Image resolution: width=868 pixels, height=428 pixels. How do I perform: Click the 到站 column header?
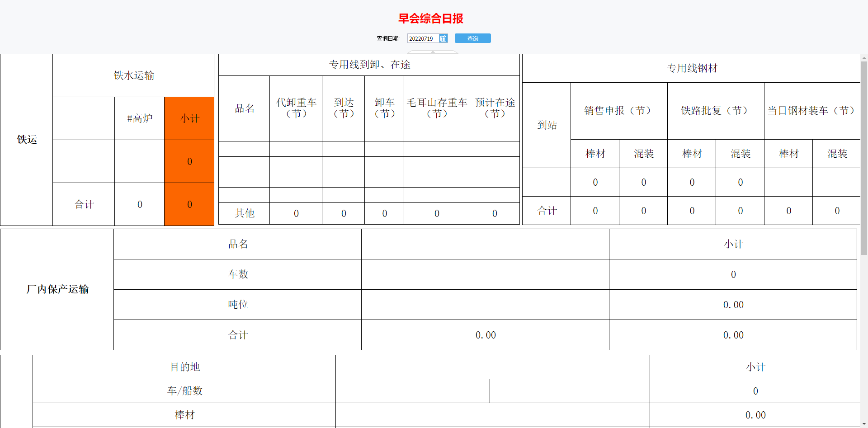pos(547,125)
